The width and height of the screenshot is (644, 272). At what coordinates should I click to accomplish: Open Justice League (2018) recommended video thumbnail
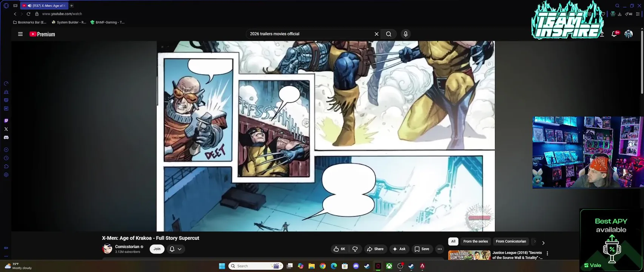(469, 255)
